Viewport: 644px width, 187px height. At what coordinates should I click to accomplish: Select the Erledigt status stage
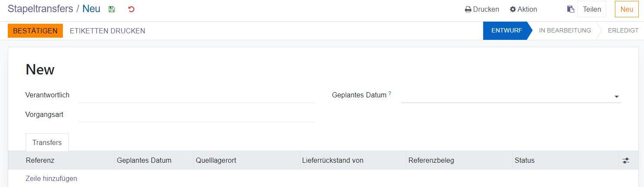tap(623, 31)
